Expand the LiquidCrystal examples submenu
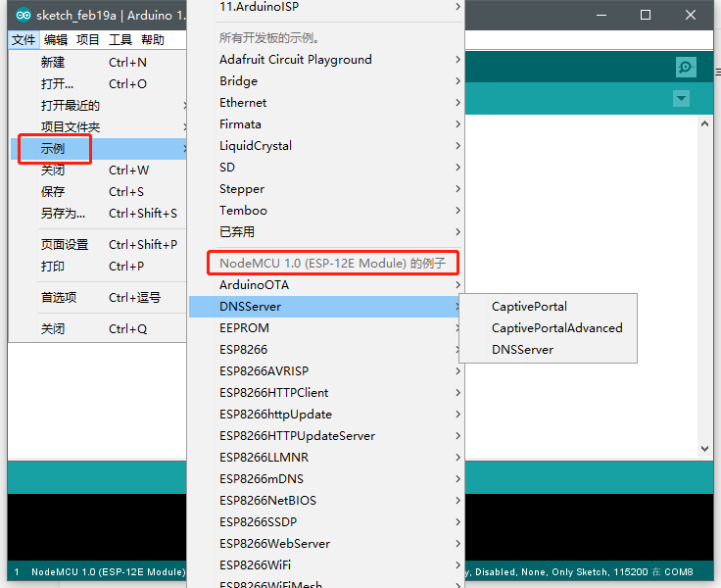 pos(324,146)
